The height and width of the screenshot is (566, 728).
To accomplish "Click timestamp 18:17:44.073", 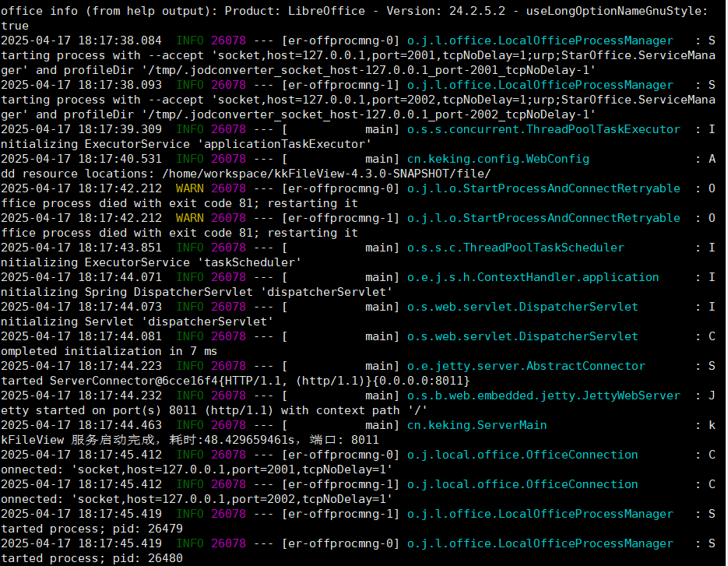I will point(120,307).
